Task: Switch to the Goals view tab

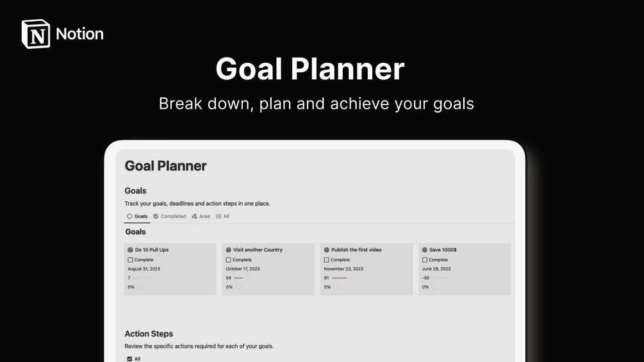Action: (137, 217)
